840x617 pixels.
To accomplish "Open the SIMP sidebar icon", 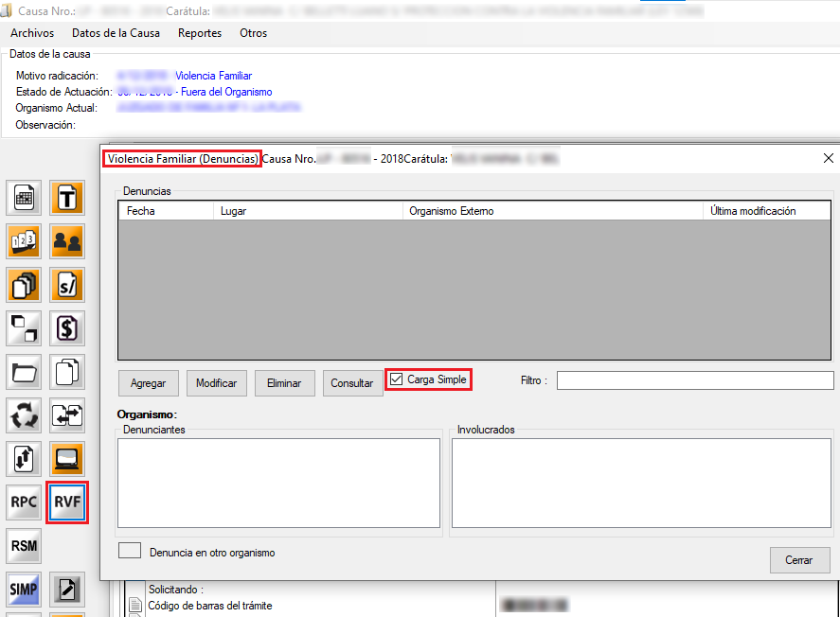I will (x=24, y=590).
